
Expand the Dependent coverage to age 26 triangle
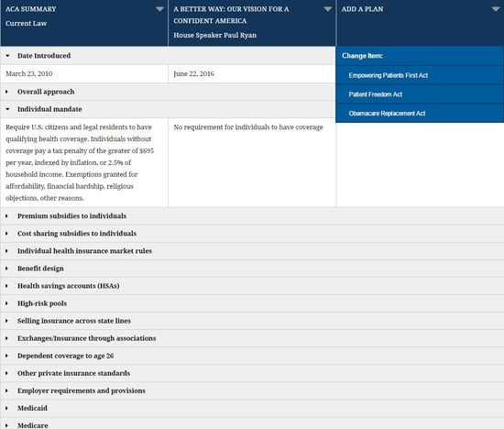[x=6, y=356]
